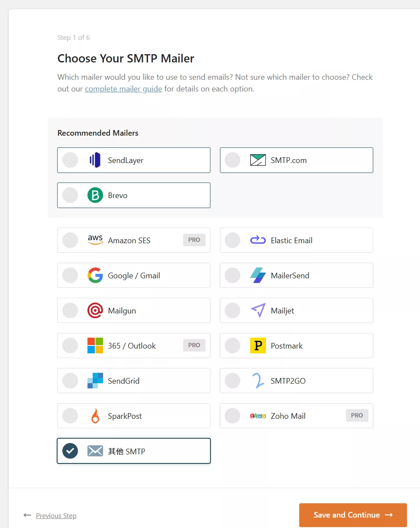Select the Zoho Mail radio button
The height and width of the screenshot is (528, 420).
coord(233,416)
